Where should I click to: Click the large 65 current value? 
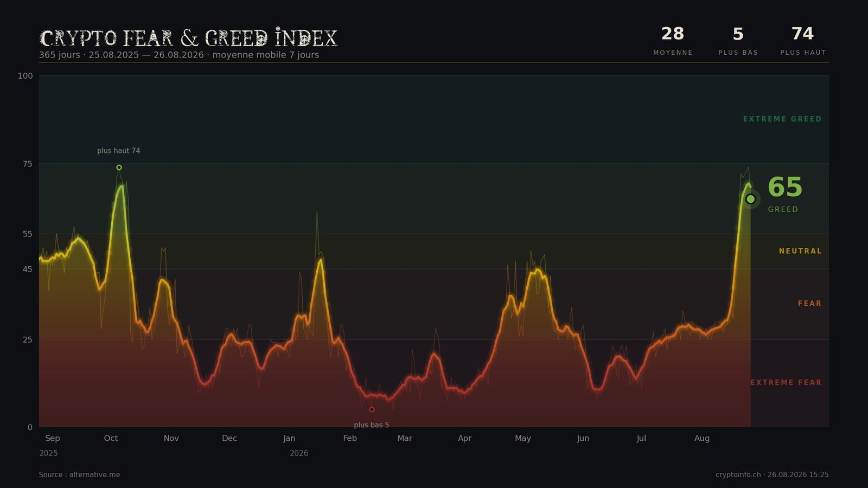[785, 187]
